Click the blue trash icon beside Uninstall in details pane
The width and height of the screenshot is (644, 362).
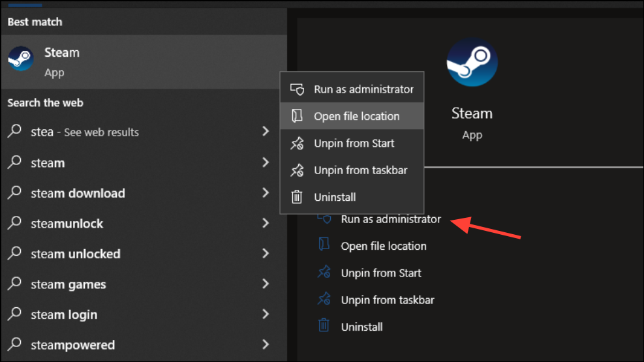pos(324,325)
